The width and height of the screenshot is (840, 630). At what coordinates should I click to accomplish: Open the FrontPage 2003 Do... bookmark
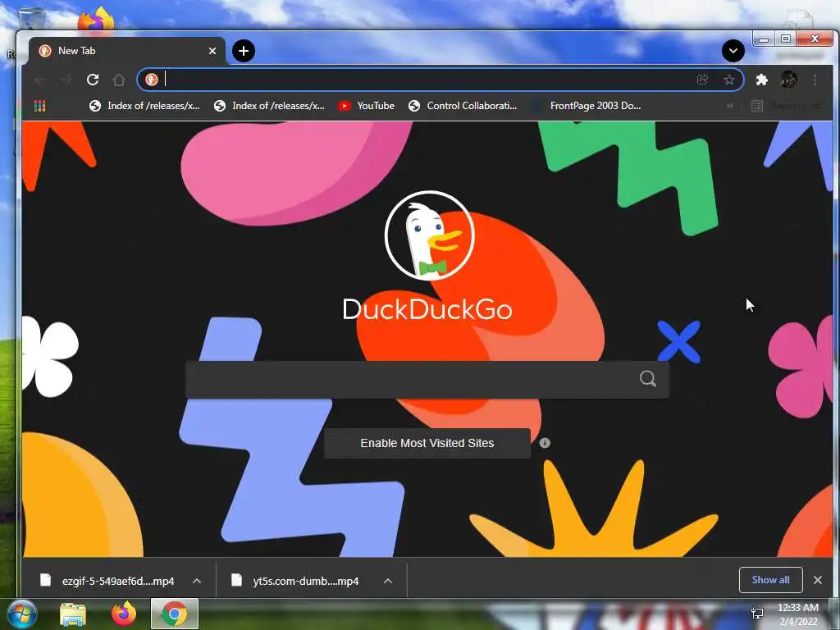(x=587, y=106)
